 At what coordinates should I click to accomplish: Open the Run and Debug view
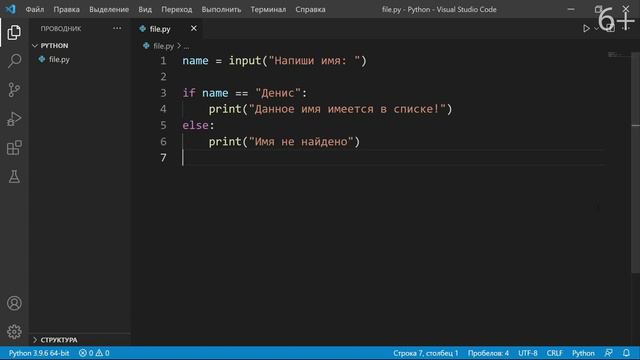click(14, 119)
